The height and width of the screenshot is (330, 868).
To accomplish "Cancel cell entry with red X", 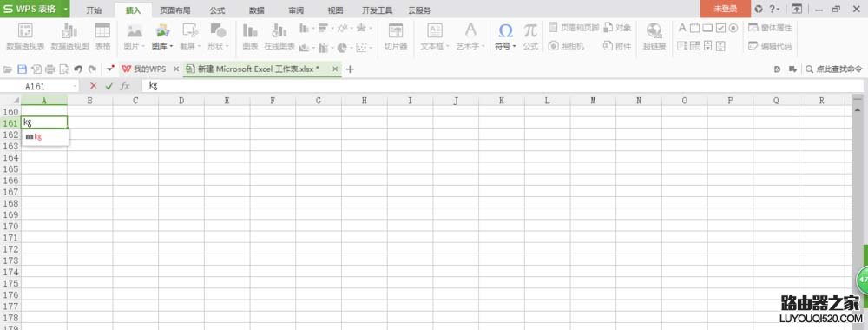I will 93,86.
